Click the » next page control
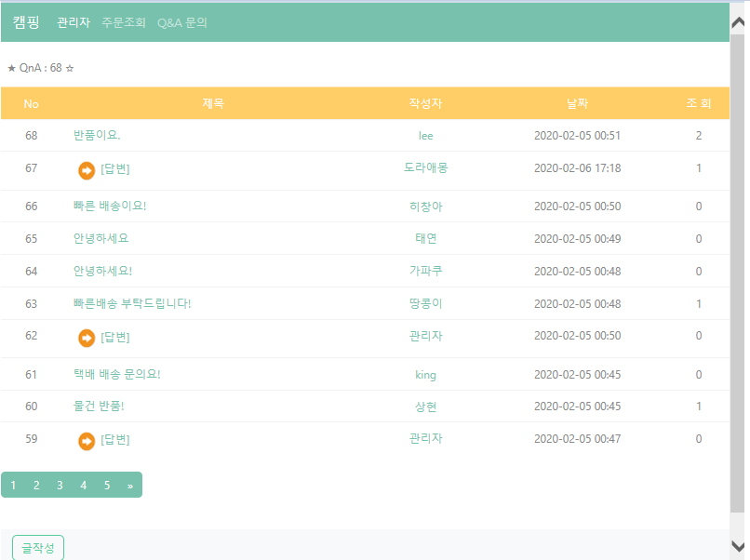The height and width of the screenshot is (560, 750). point(130,485)
